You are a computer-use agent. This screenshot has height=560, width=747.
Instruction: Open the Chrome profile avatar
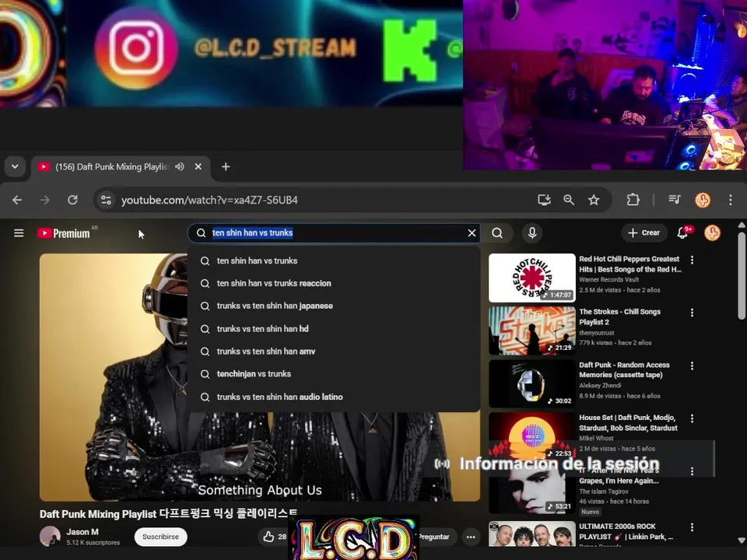coord(703,200)
